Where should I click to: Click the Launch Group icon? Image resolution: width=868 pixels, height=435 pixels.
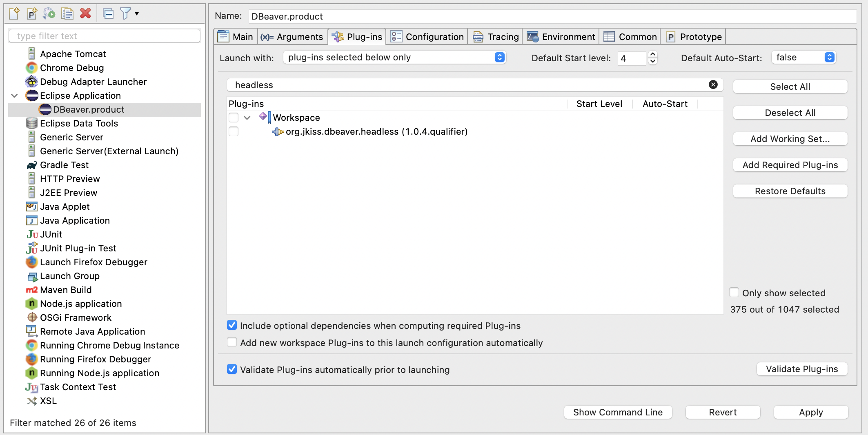tap(32, 277)
